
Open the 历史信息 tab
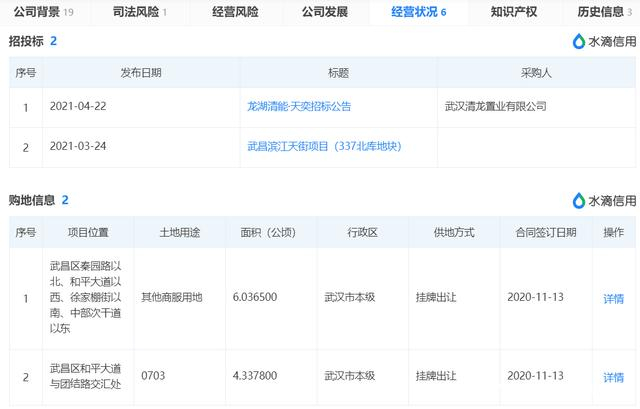point(604,12)
